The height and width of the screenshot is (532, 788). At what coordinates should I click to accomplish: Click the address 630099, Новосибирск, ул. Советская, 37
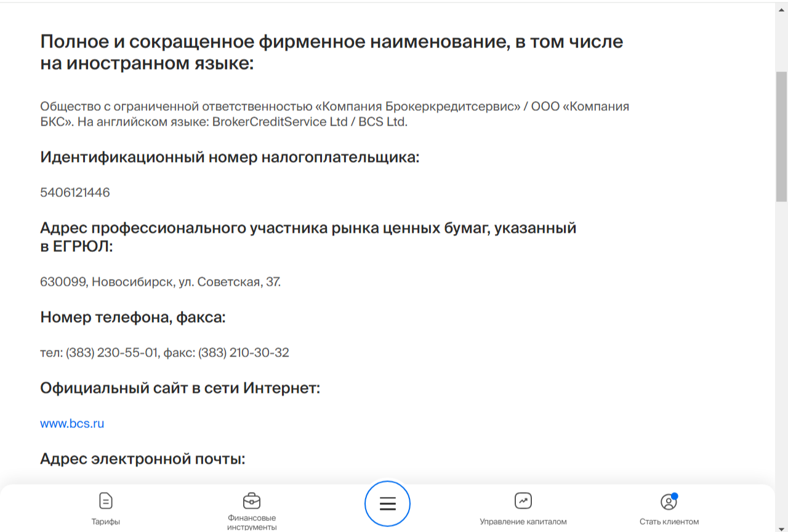point(161,282)
